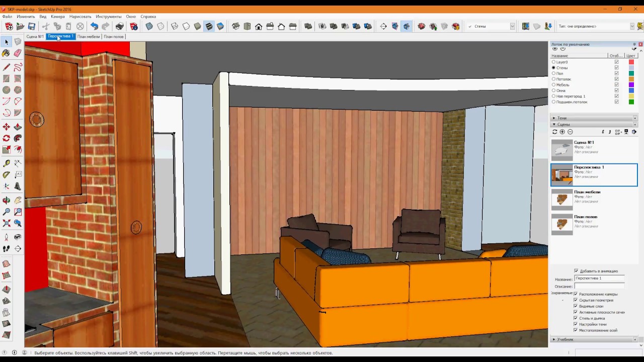Screen dimensions: 644x362
Task: Open the Справка menu
Action: click(148, 17)
